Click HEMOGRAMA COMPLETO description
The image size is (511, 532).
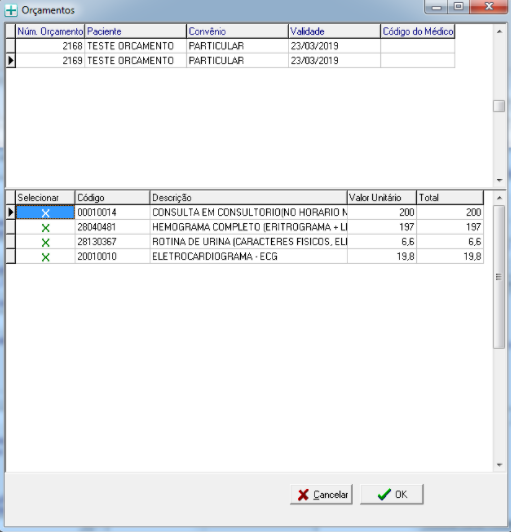(x=249, y=227)
